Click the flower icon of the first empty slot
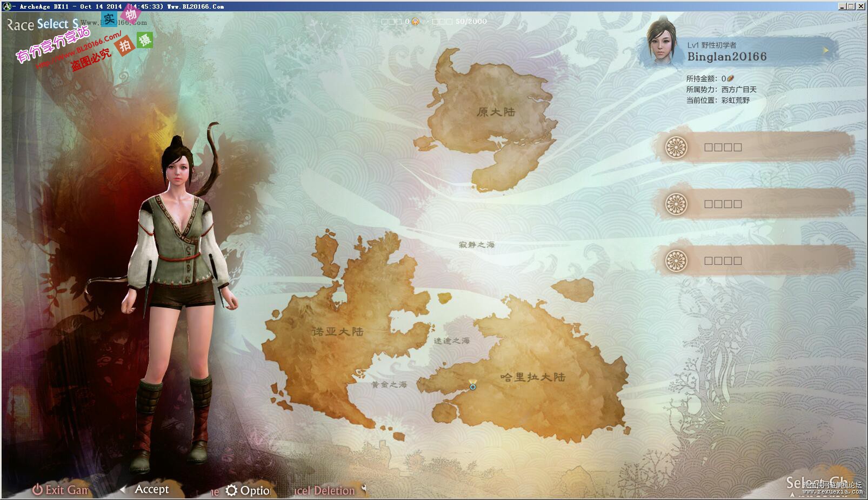 (676, 147)
